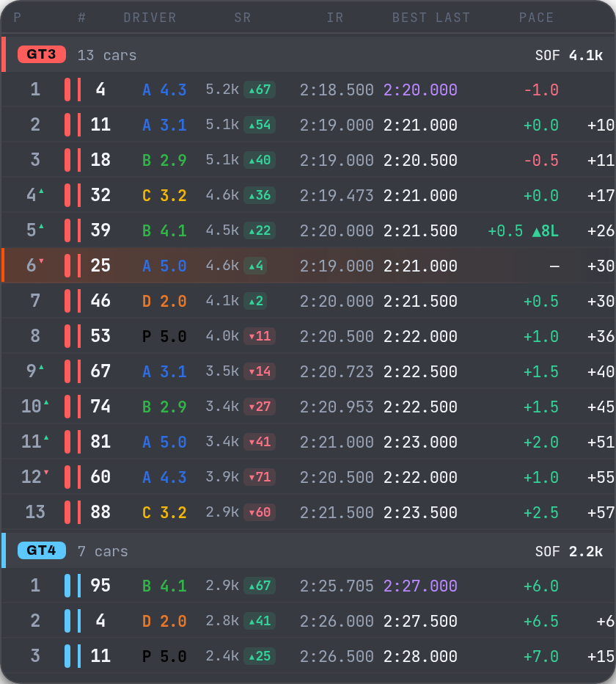Click the position-lost arrow beside P6
The height and width of the screenshot is (684, 616).
click(x=41, y=261)
